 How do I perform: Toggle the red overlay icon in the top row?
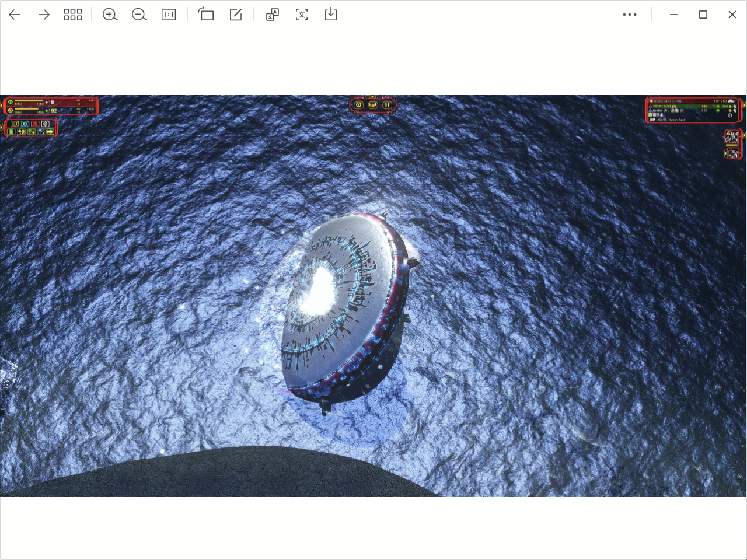pos(35,124)
